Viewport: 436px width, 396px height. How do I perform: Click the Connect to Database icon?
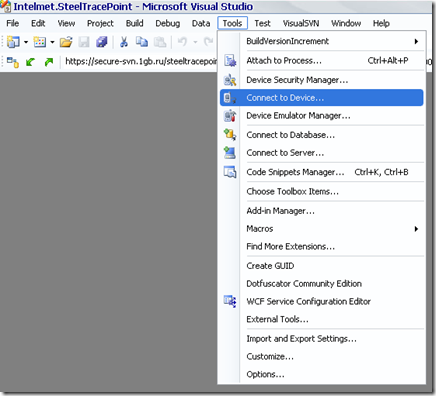230,135
